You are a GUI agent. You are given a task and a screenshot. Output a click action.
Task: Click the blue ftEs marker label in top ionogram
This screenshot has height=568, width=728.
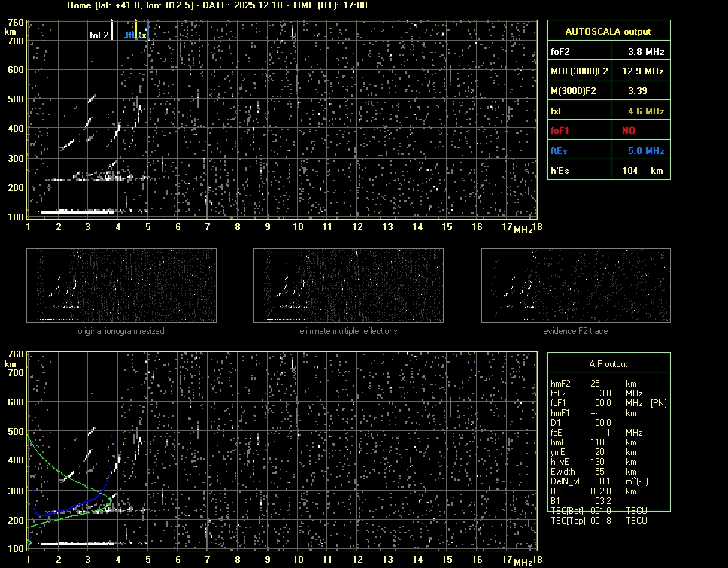pyautogui.click(x=130, y=35)
